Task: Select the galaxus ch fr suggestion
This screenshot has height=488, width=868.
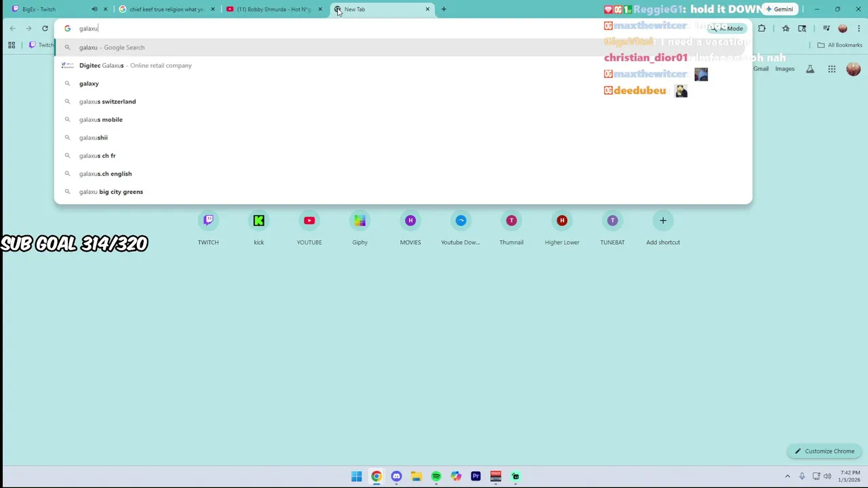Action: click(403, 156)
